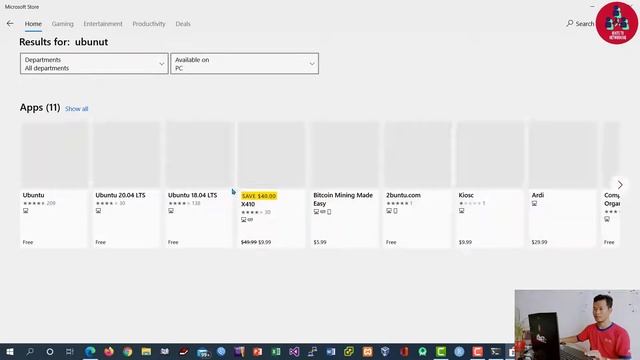640x360 pixels.
Task: Open the Ubuntu 18.04 LTS result
Action: point(200,184)
